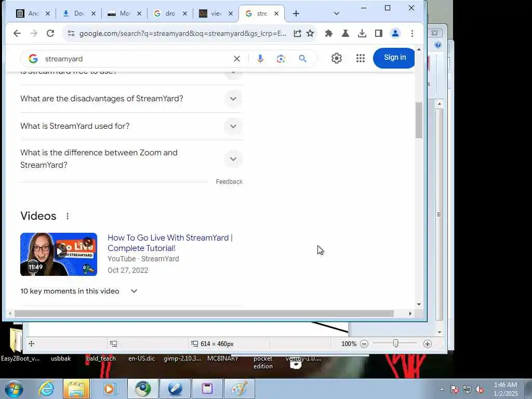
Task: Click the taskbar clock showing 1:46 AM
Action: pos(506,389)
